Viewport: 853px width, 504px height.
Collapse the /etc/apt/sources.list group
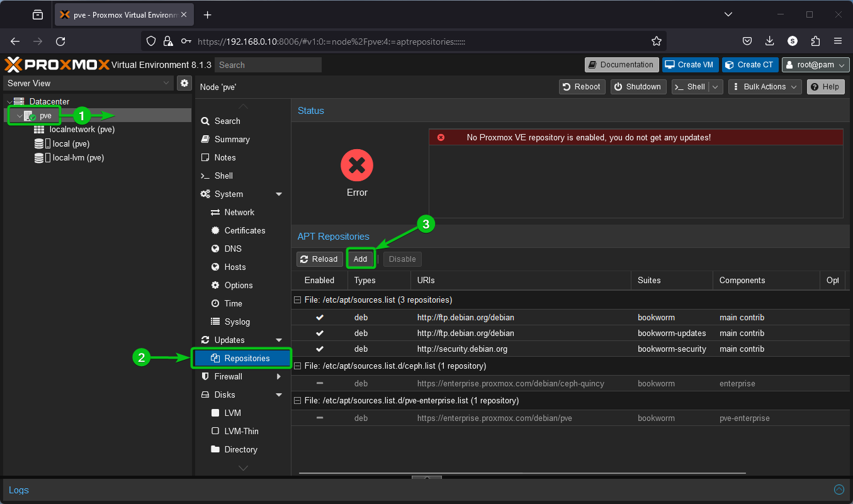click(297, 300)
